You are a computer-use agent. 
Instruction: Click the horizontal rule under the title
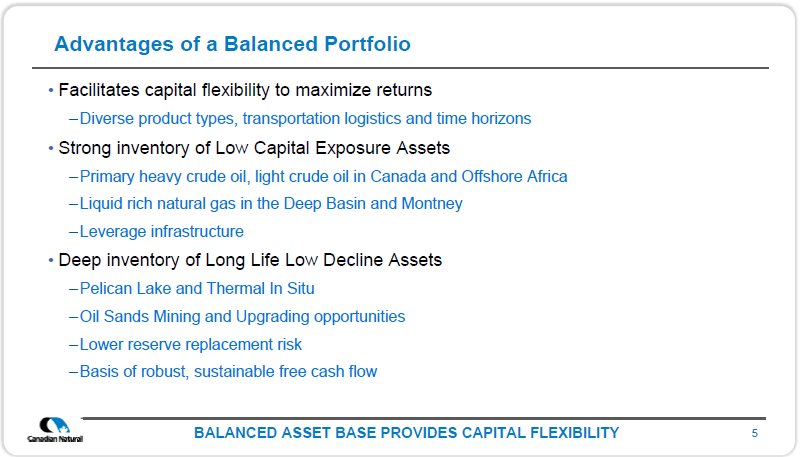(x=400, y=68)
